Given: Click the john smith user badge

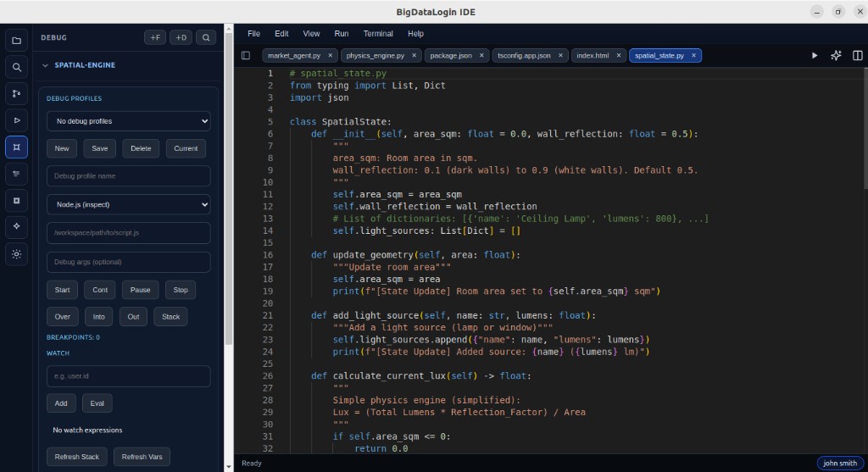Looking at the screenshot, I should point(839,464).
